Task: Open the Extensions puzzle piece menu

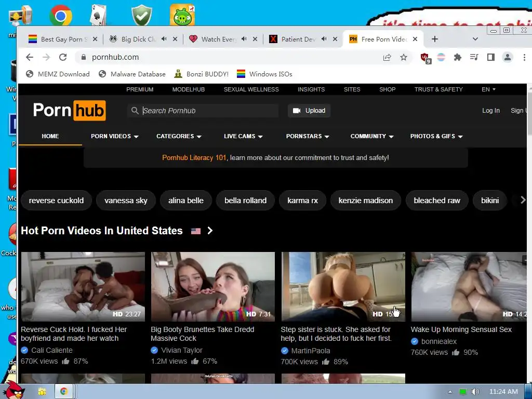Action: coord(457,57)
